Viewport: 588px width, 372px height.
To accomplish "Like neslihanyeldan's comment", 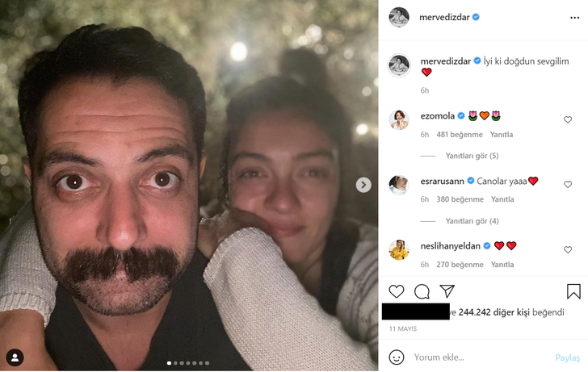I will tap(568, 249).
